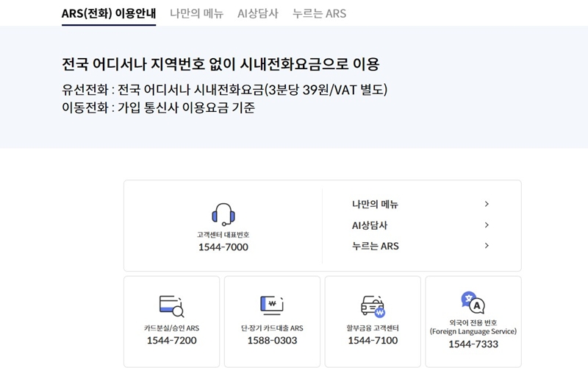Click the 1544-7333 phone number
Image resolution: width=588 pixels, height=368 pixels.
pos(473,344)
